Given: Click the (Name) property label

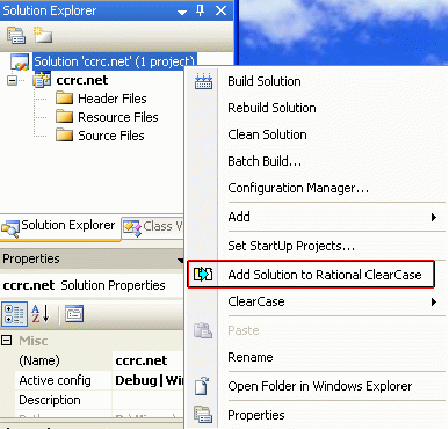Looking at the screenshot, I should click(x=39, y=361).
